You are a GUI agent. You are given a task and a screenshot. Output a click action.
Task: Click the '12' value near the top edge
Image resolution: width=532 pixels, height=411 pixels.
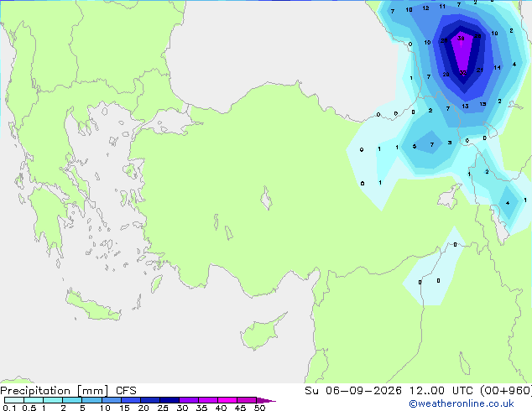pyautogui.click(x=425, y=8)
